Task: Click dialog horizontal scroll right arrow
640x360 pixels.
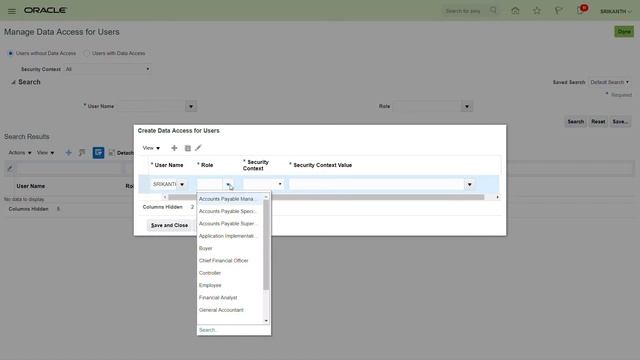Action: 497,197
